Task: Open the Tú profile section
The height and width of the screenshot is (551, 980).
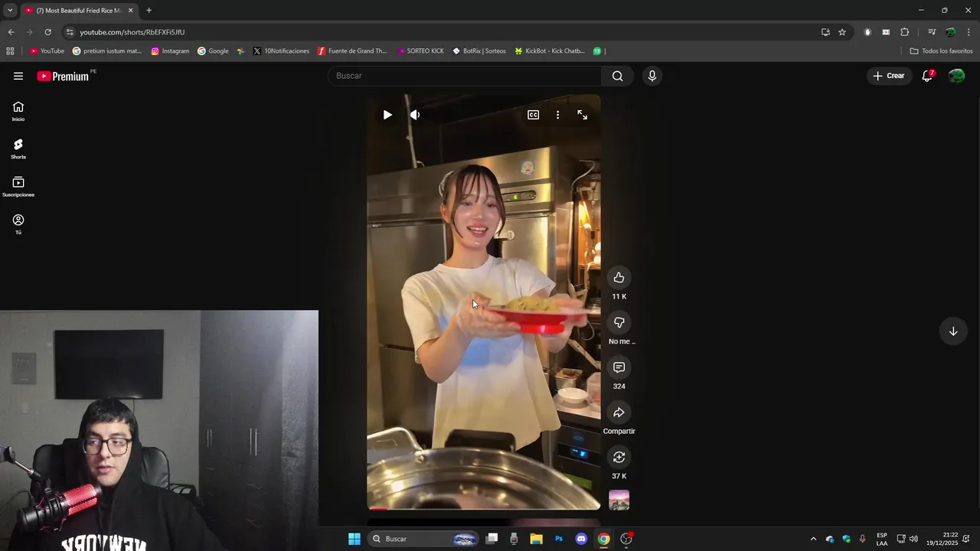Action: click(x=18, y=224)
